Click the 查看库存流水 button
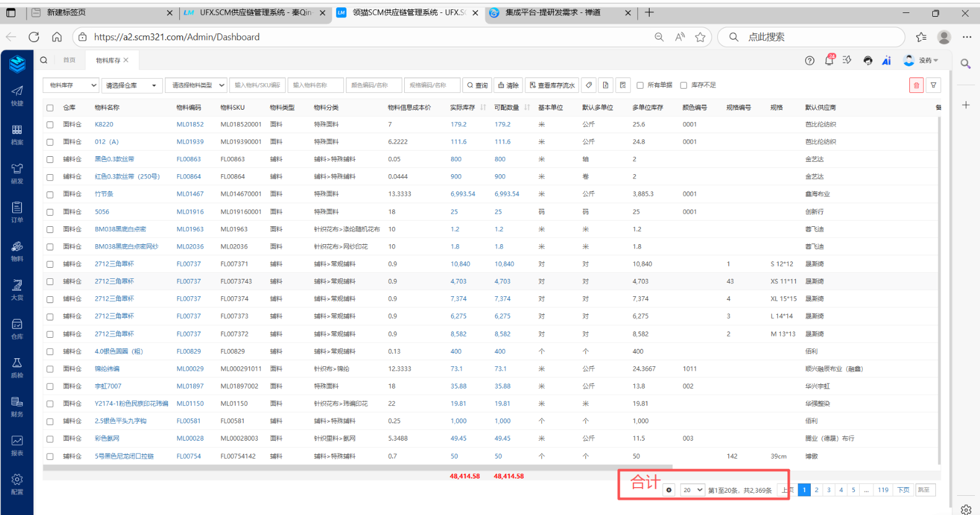 pyautogui.click(x=552, y=86)
